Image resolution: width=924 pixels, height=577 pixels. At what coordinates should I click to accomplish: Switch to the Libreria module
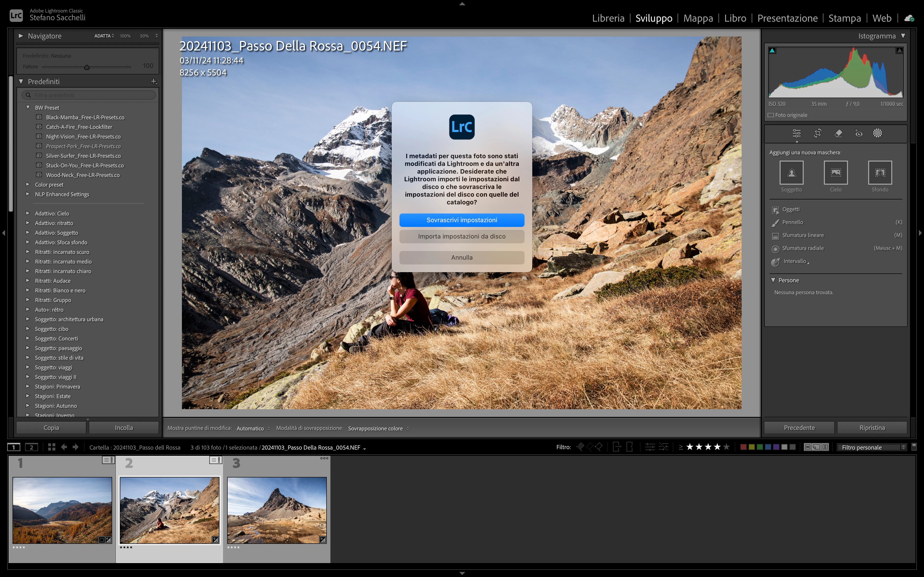[x=608, y=18]
